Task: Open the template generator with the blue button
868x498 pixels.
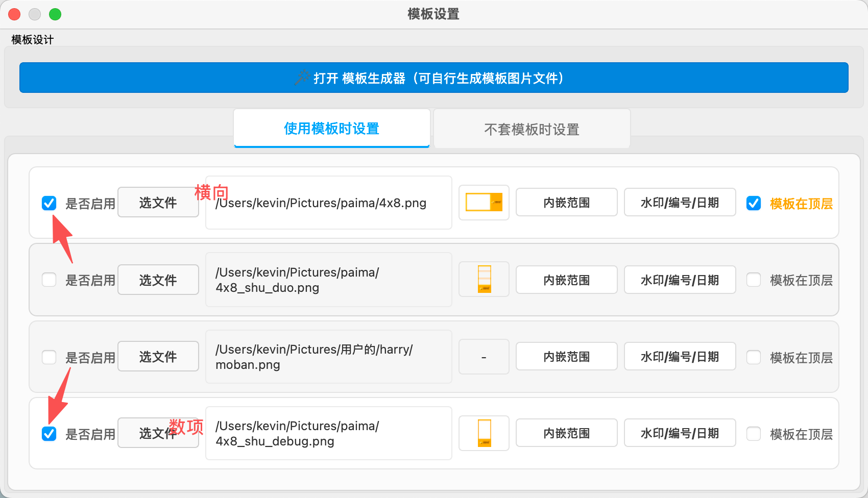Action: tap(433, 78)
